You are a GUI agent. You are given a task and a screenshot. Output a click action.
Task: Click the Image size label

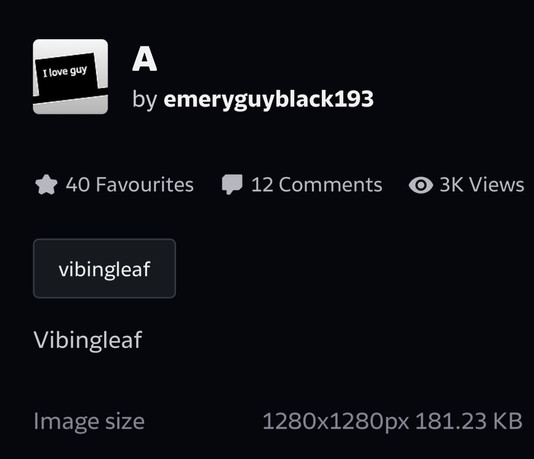coord(89,422)
